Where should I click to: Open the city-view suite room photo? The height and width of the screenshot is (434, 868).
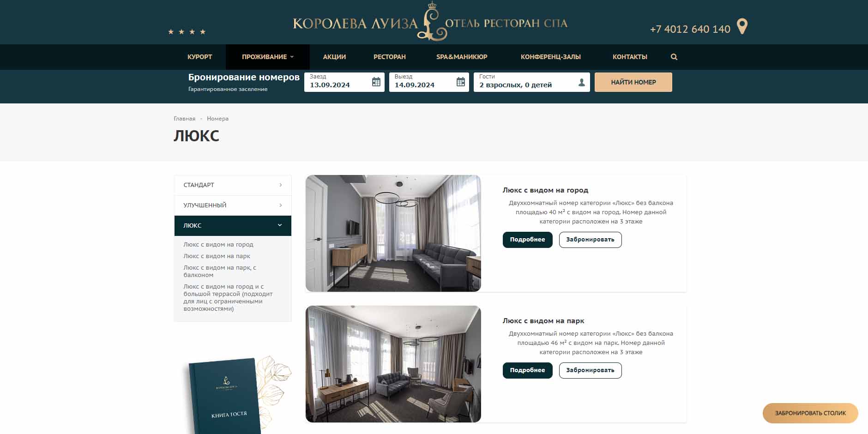393,233
